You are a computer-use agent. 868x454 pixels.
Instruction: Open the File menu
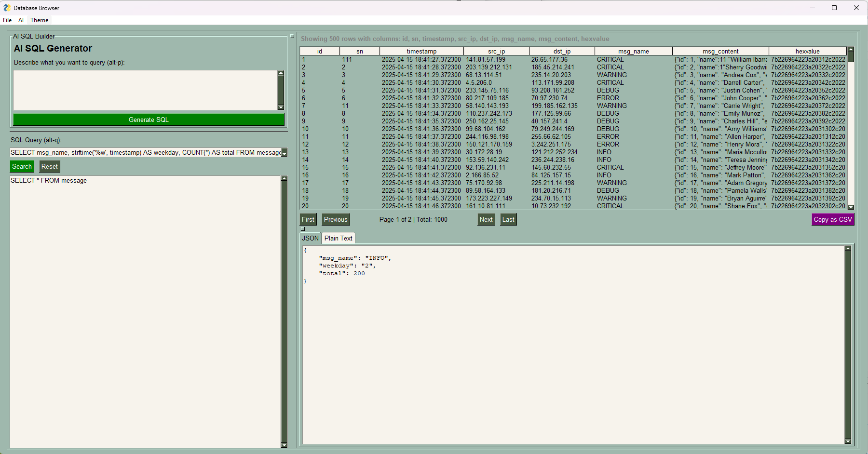7,20
